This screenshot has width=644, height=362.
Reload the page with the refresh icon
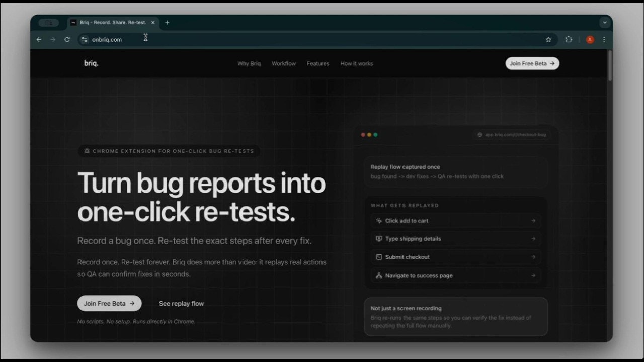coord(67,39)
